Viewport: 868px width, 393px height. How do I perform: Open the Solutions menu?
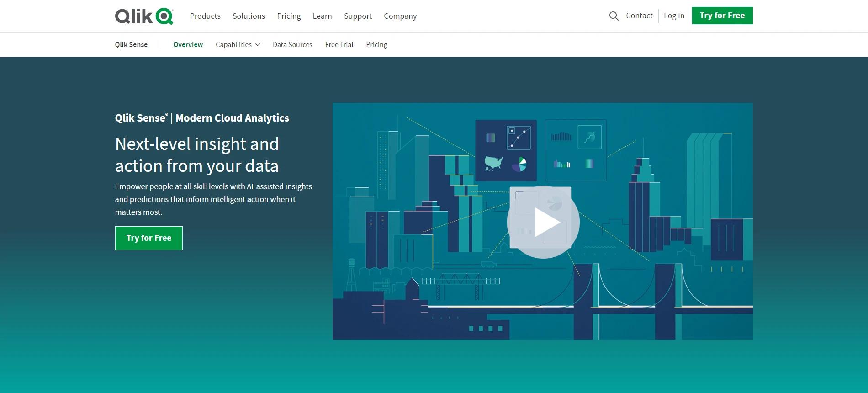coord(249,16)
